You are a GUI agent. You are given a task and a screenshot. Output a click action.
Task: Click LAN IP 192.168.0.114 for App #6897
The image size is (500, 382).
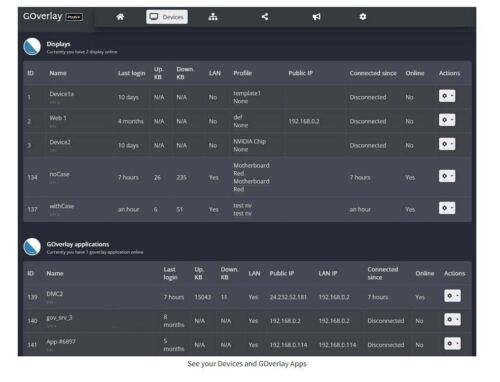(337, 345)
